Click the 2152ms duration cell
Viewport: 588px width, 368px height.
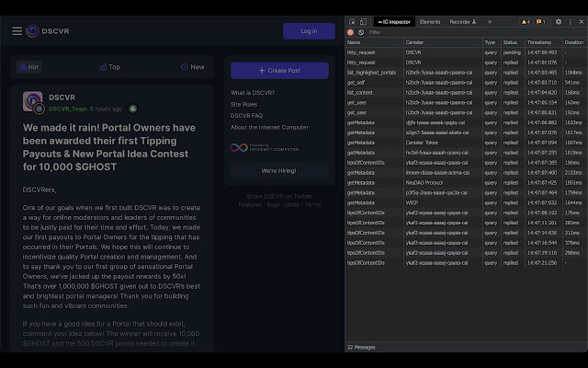click(x=573, y=173)
